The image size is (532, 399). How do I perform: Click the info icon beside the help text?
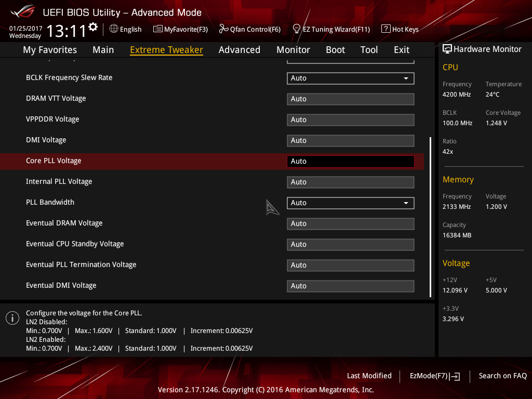point(12,318)
